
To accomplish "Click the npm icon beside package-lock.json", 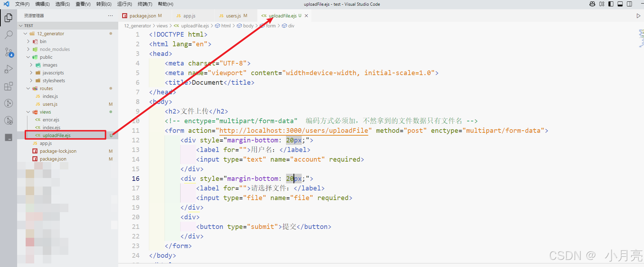I will [35, 151].
